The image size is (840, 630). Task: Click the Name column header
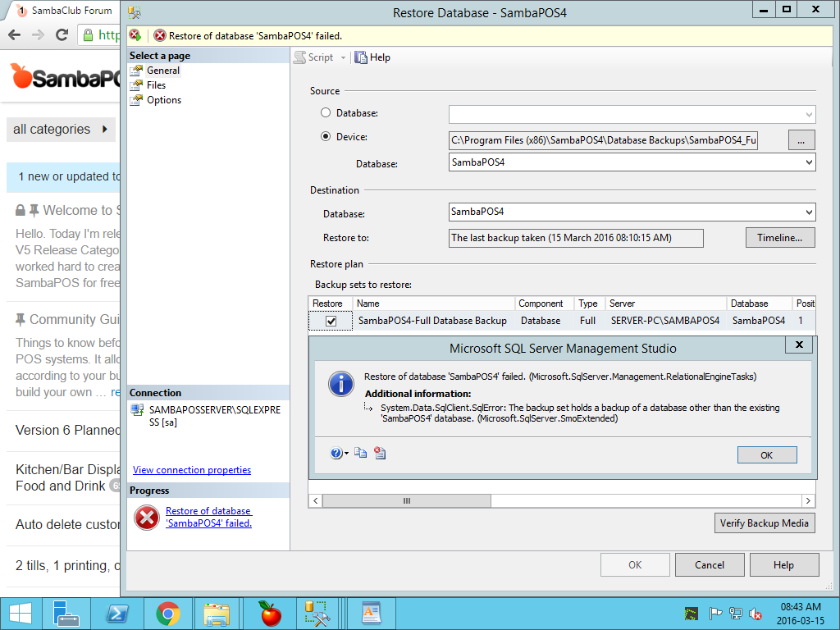point(434,304)
